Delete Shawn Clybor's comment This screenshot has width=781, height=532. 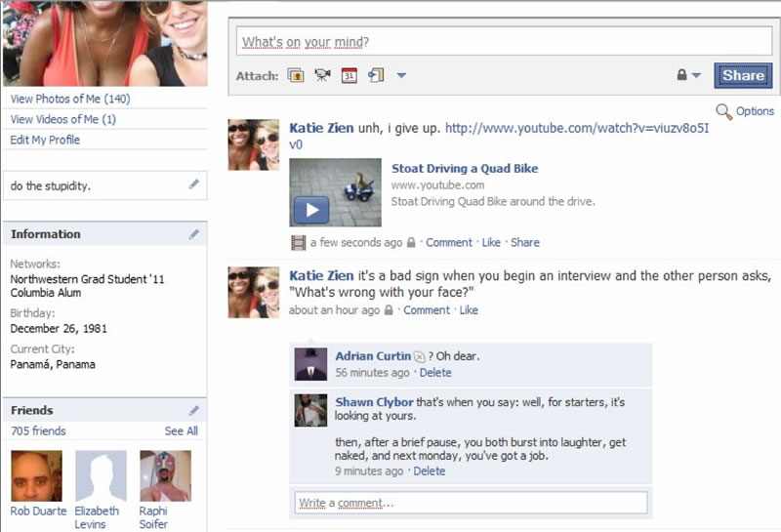pyautogui.click(x=430, y=471)
